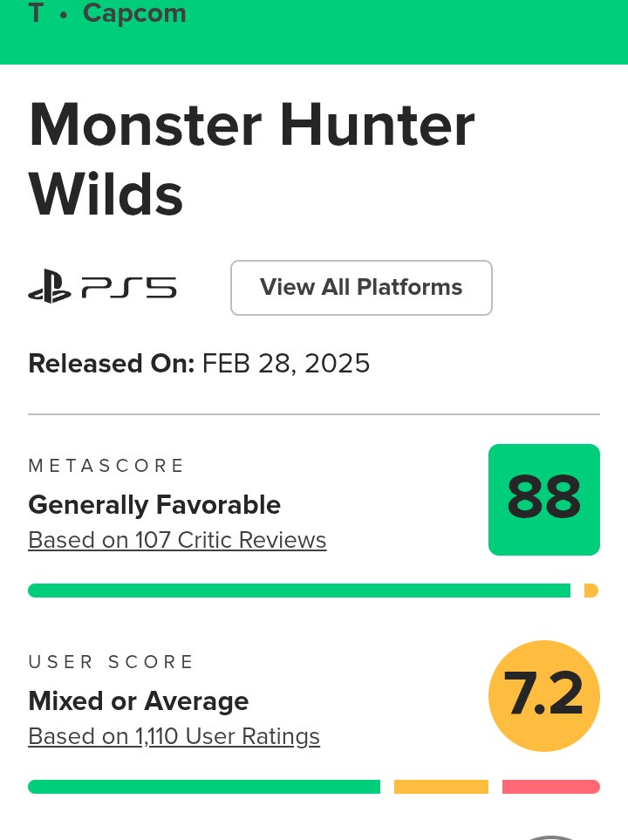Click the T age rating label

36,14
